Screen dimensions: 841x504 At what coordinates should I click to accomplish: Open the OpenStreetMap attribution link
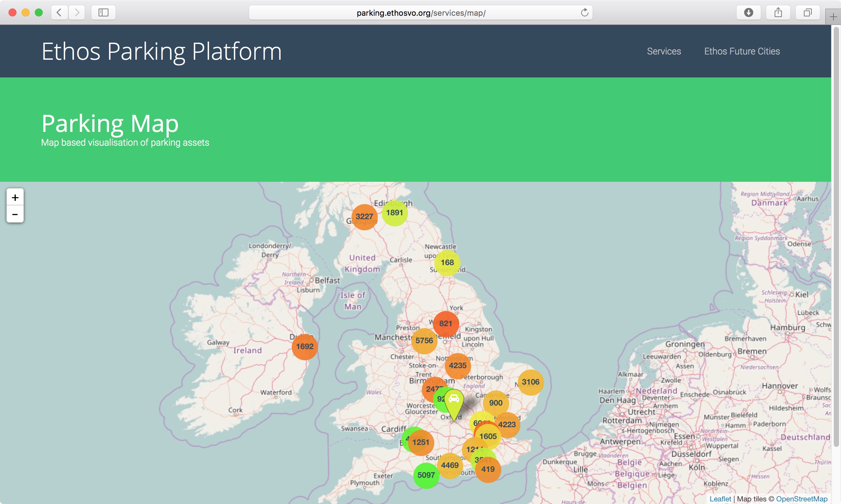point(801,498)
